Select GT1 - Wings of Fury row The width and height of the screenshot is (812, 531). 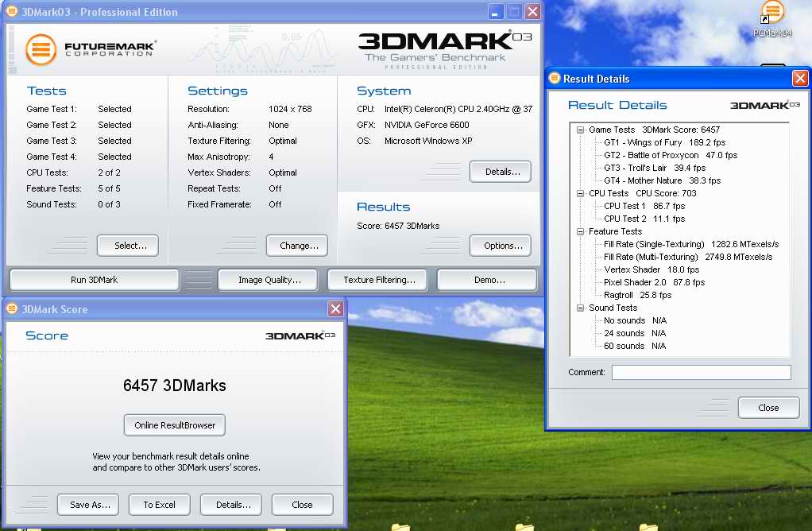pos(664,142)
